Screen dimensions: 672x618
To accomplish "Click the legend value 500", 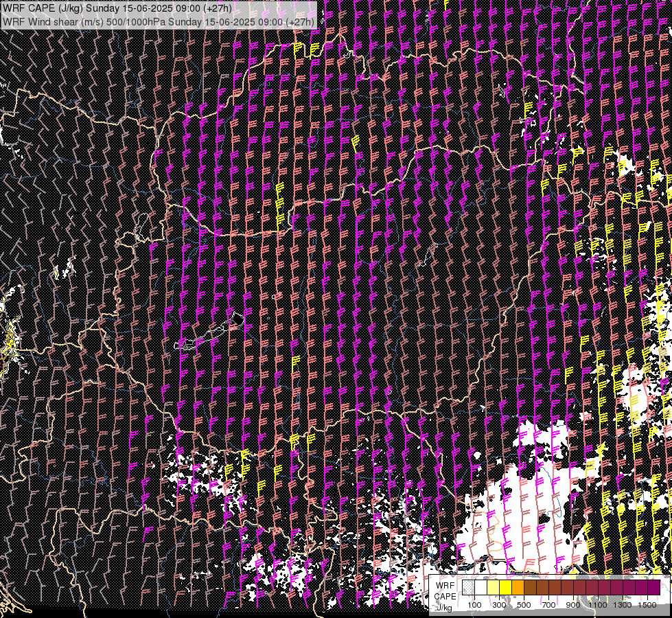I will pyautogui.click(x=524, y=605).
